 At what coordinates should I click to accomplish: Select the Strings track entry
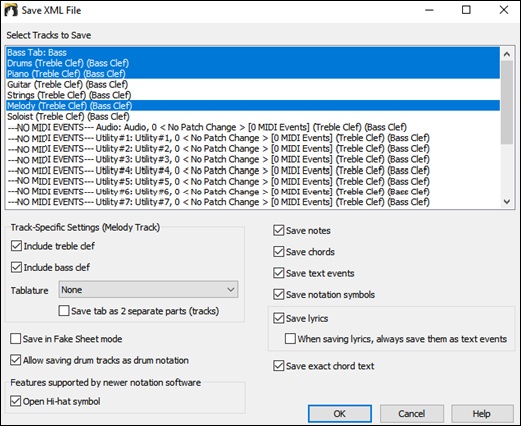point(253,95)
